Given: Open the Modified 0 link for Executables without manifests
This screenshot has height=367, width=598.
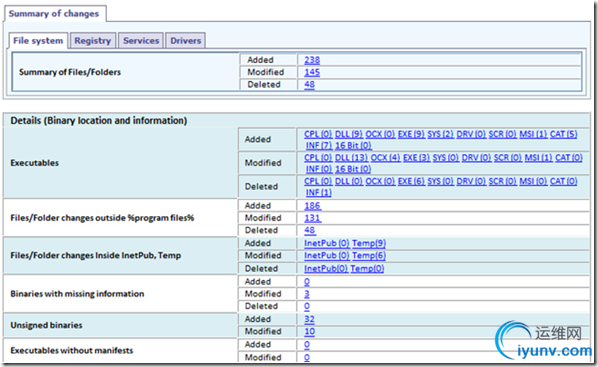Looking at the screenshot, I should click(307, 357).
